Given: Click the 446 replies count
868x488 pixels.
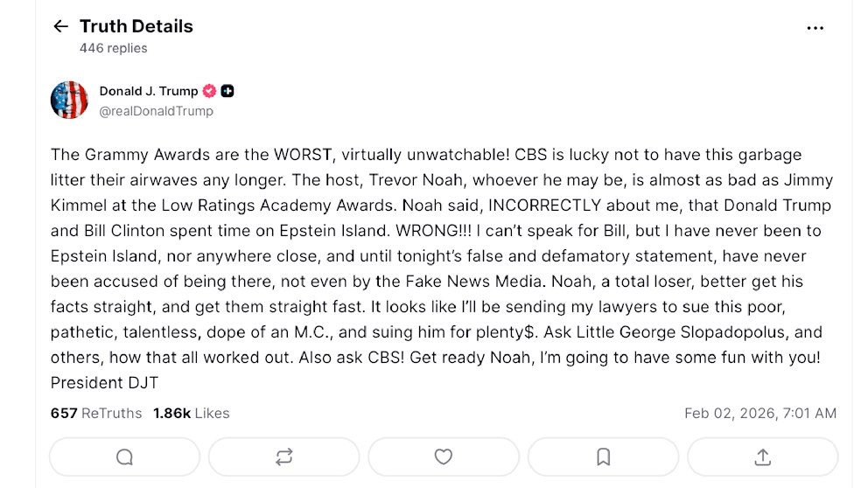Looking at the screenshot, I should coord(114,48).
